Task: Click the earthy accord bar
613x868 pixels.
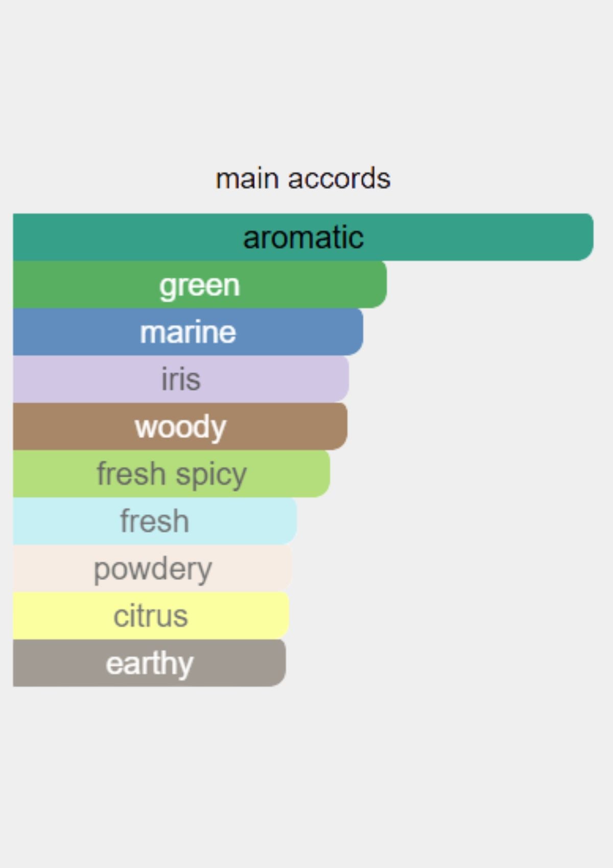Action: (149, 663)
